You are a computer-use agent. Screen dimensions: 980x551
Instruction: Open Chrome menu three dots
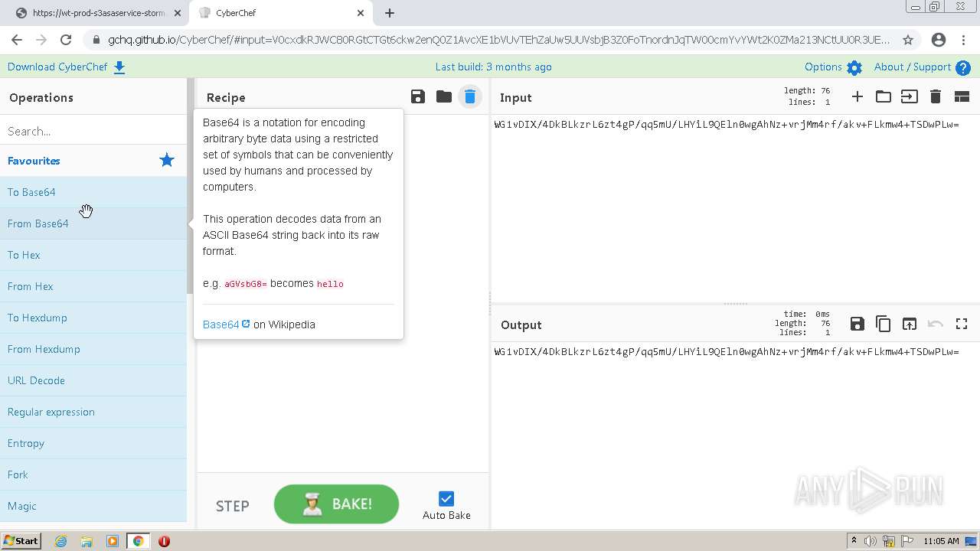tap(965, 40)
